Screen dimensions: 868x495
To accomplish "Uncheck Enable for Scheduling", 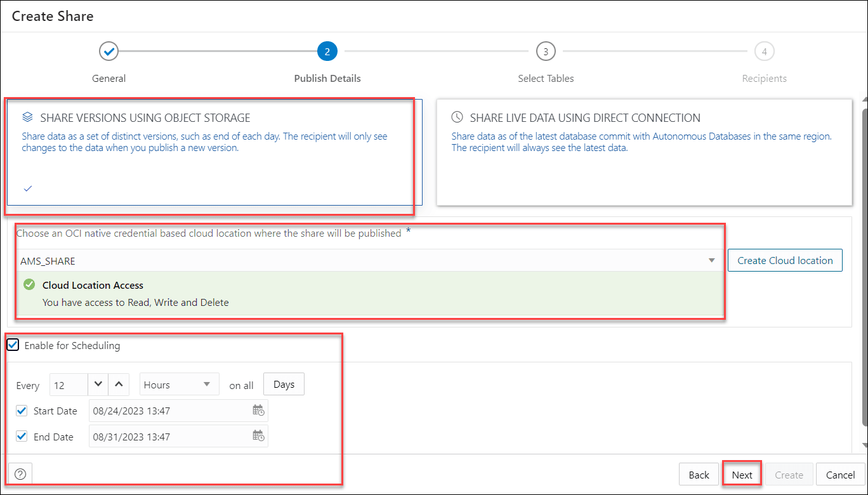I will click(x=12, y=345).
